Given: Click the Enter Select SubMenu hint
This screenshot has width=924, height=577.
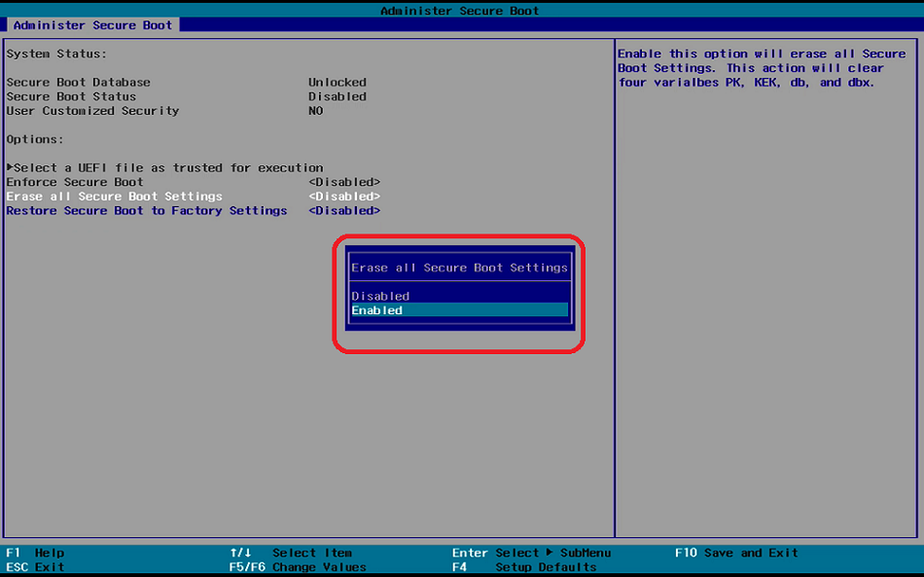Looking at the screenshot, I should [531, 553].
